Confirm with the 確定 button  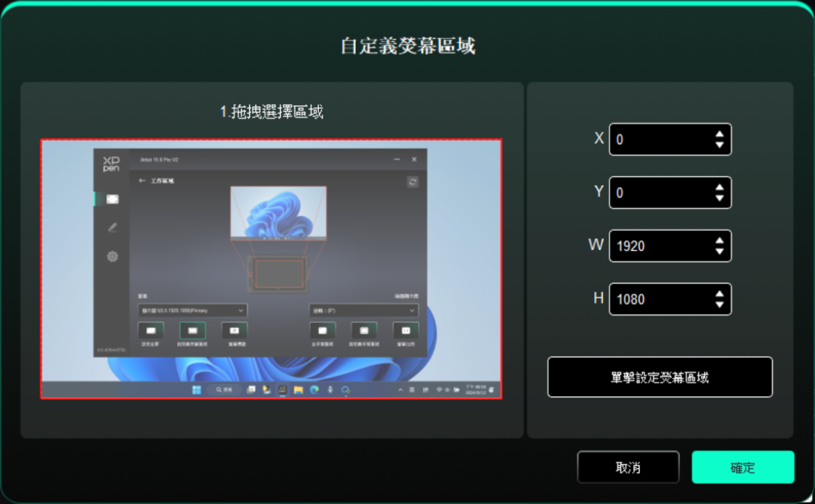[743, 467]
